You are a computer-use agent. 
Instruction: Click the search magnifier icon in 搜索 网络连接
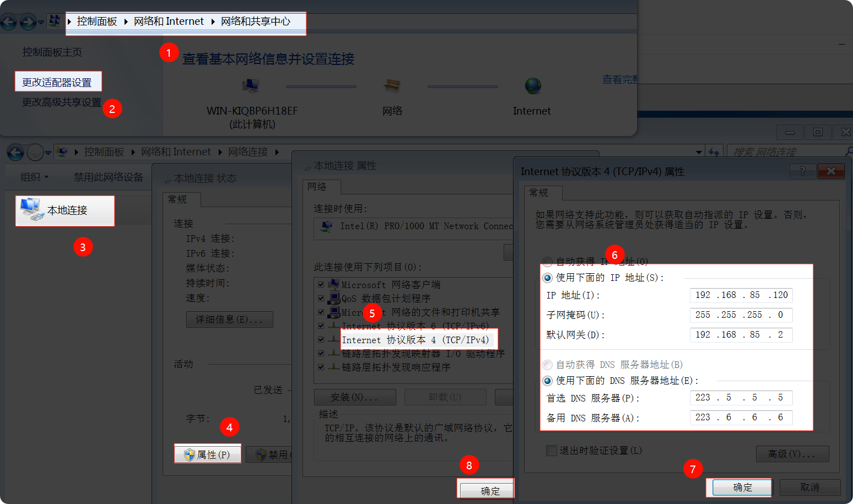(x=849, y=151)
